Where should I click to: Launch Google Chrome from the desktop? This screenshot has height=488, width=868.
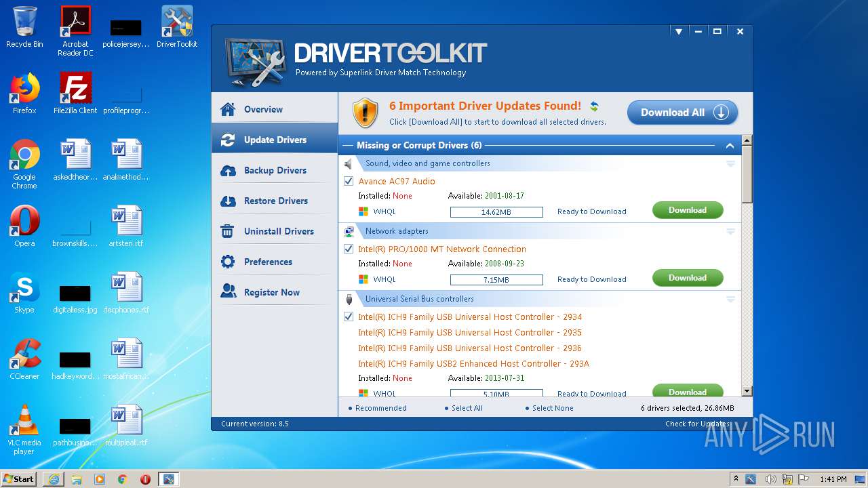24,164
